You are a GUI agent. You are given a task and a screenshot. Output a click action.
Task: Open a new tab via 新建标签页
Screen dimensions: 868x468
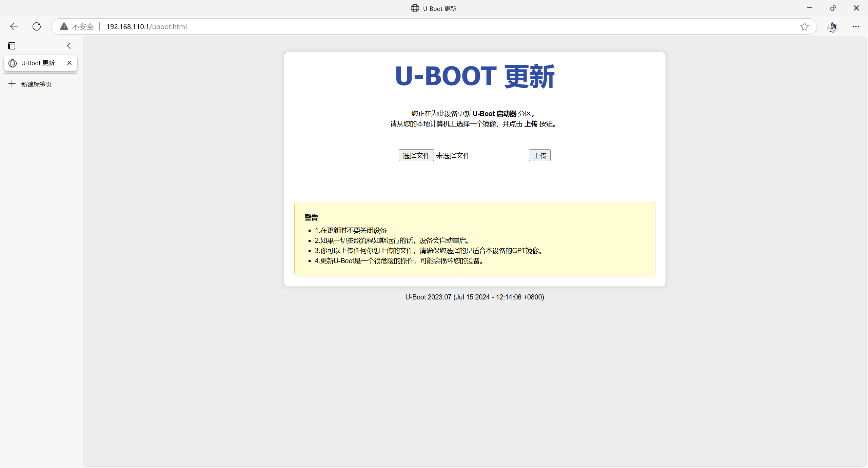[x=36, y=84]
